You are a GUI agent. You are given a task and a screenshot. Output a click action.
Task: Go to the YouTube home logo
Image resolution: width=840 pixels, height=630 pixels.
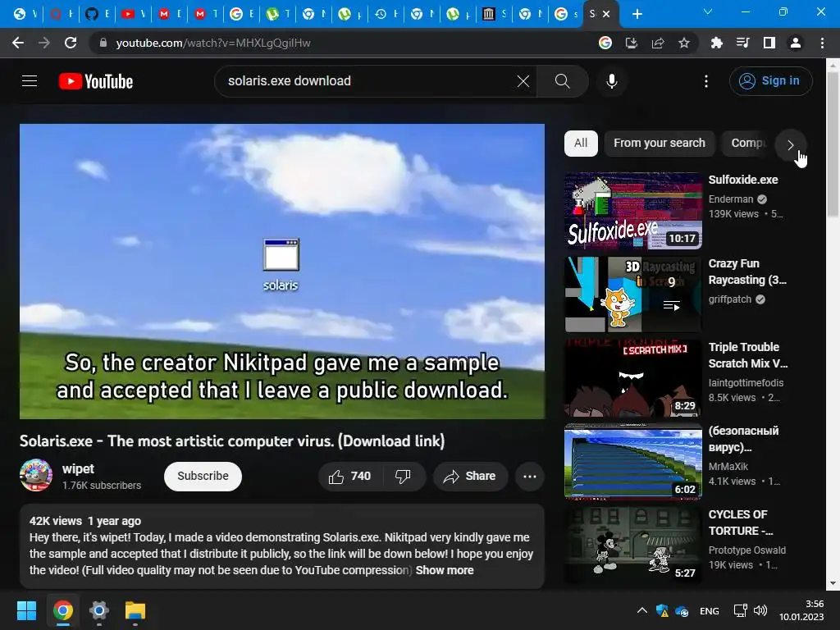click(96, 81)
